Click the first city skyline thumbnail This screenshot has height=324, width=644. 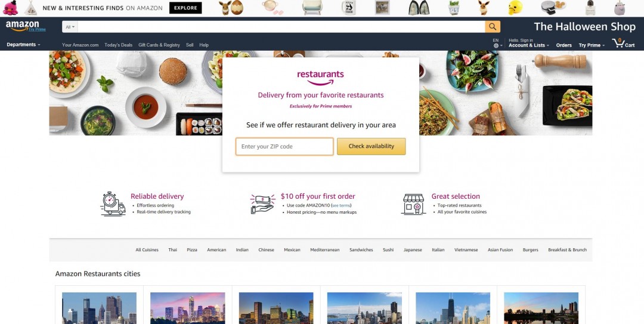99,308
